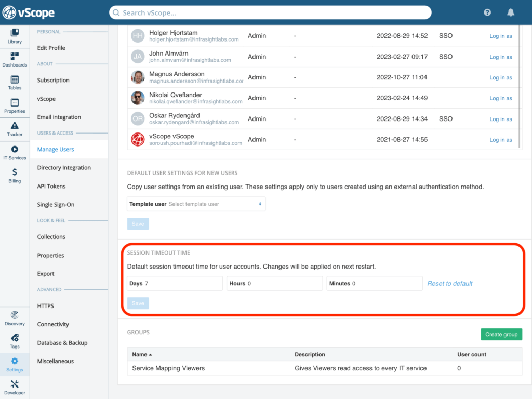Click Reset to default link
532x399 pixels.
pos(450,284)
